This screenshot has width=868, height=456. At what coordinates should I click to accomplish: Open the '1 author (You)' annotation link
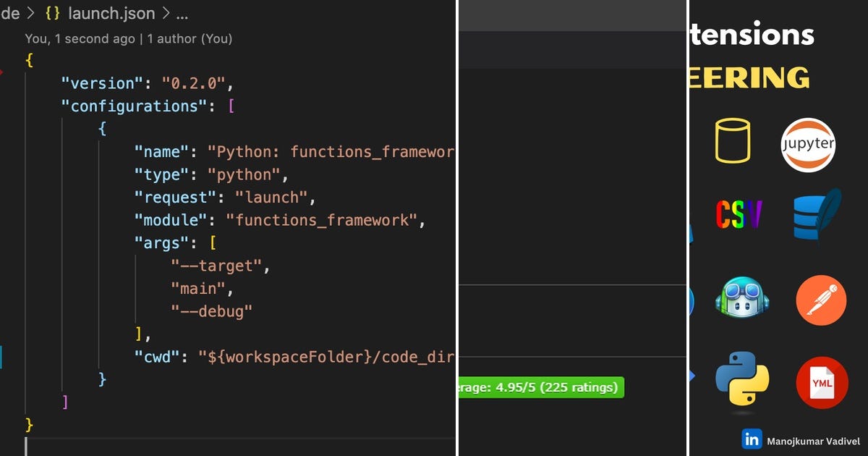tap(188, 38)
